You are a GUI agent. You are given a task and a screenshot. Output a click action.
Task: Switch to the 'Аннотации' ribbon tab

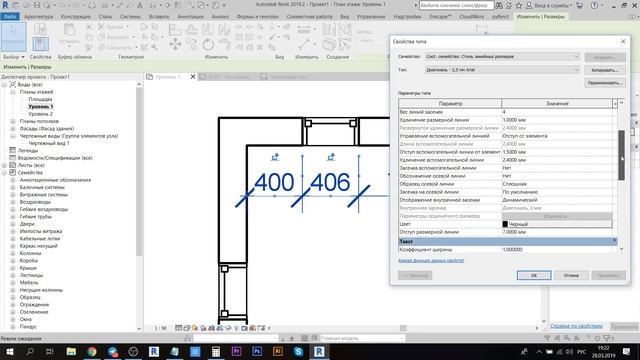[191, 17]
